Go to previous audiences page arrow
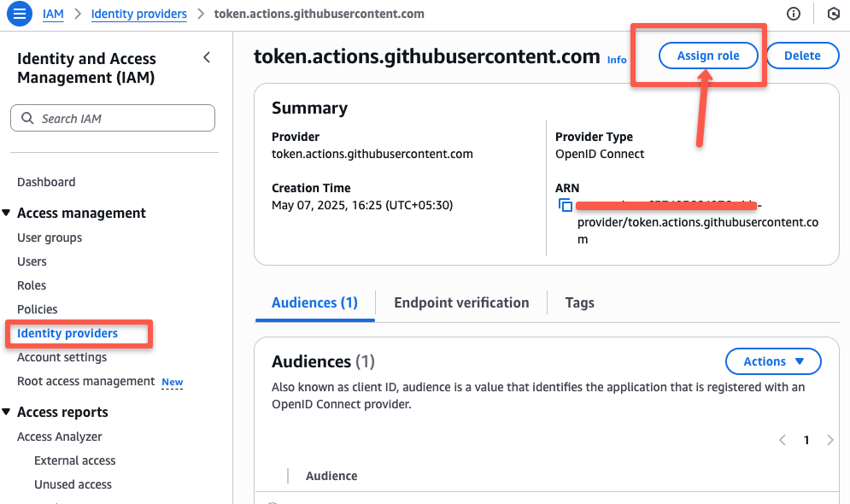850x504 pixels. [783, 440]
